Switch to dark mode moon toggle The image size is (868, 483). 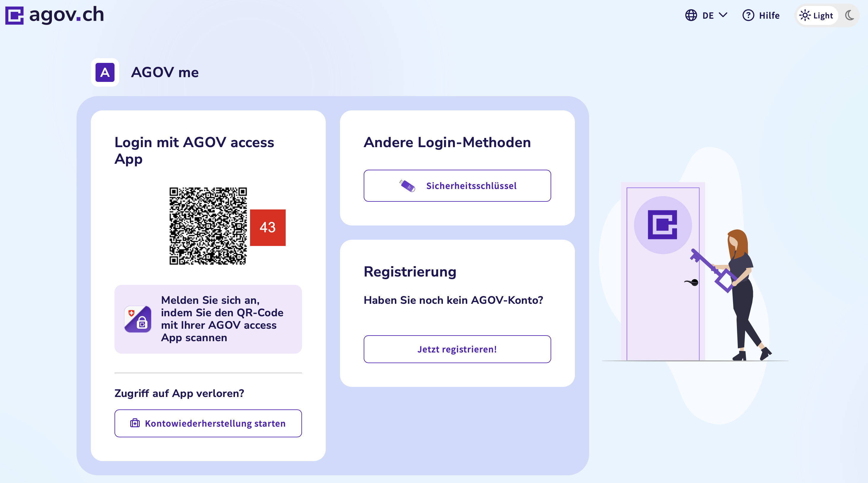pos(850,15)
